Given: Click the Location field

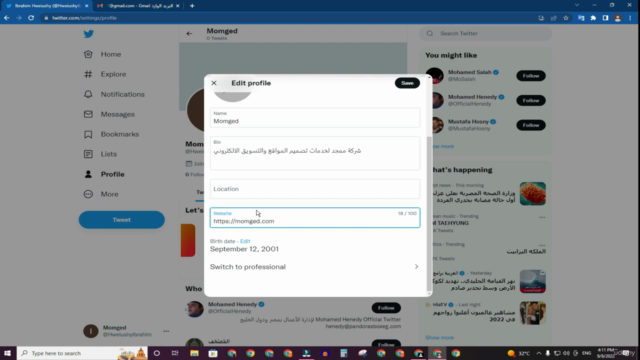Looking at the screenshot, I should [315, 189].
